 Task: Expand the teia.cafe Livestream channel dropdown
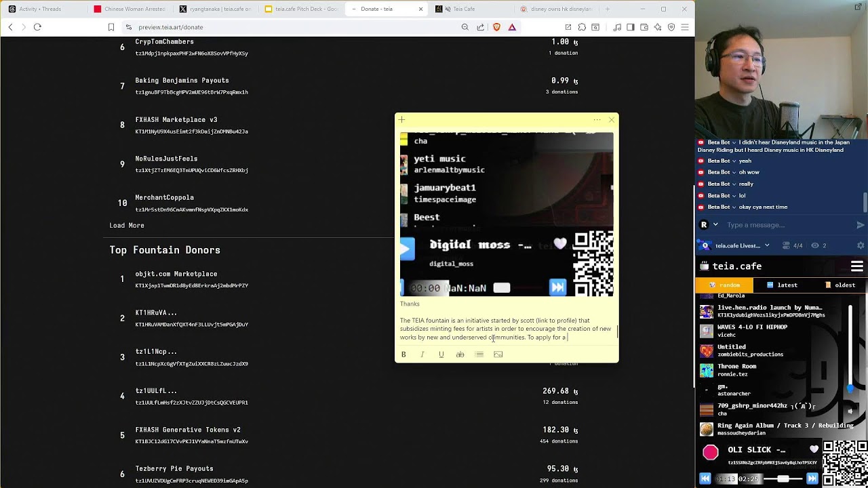pyautogui.click(x=767, y=245)
